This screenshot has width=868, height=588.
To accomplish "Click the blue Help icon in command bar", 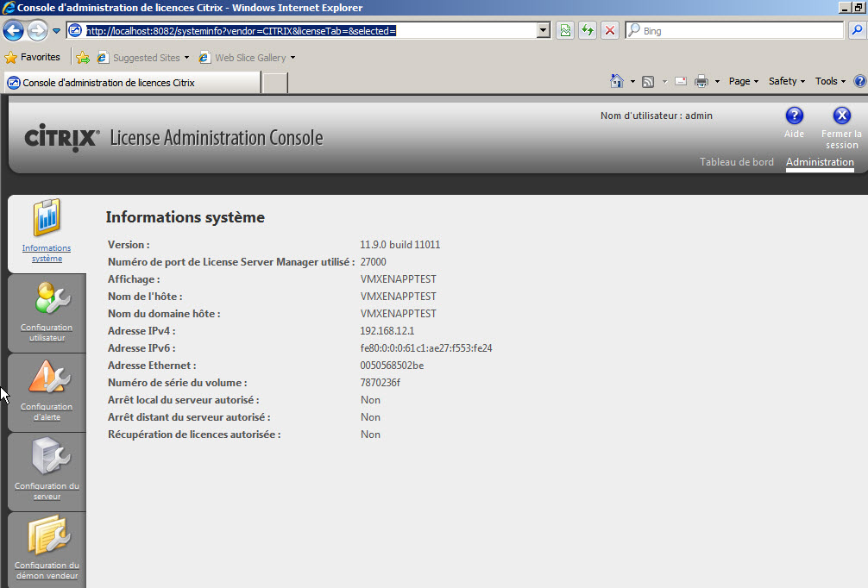I will point(859,81).
